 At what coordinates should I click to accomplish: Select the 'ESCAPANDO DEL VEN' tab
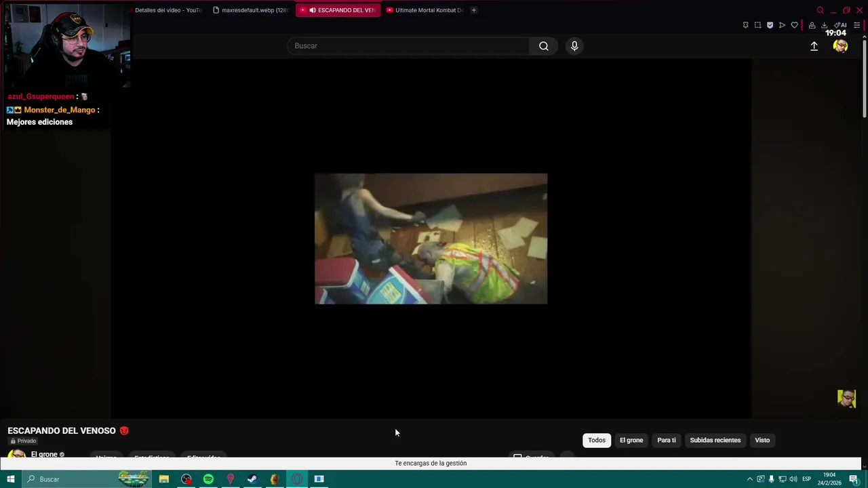tap(338, 10)
